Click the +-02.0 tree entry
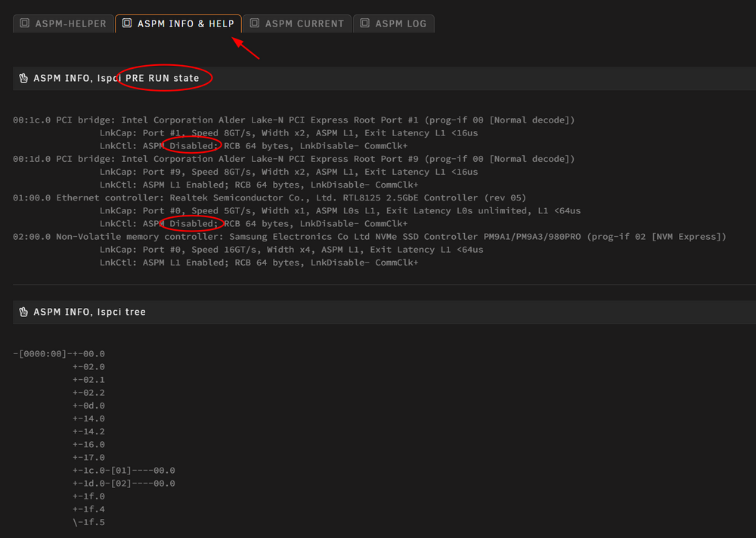The height and width of the screenshot is (538, 756). (x=88, y=367)
